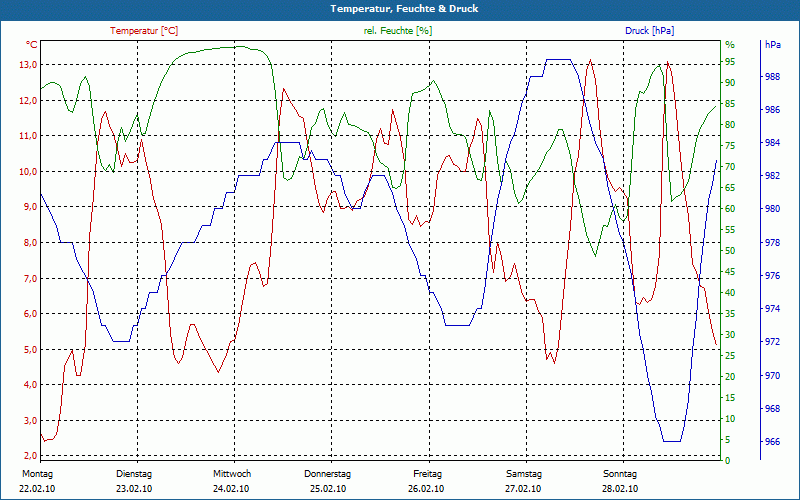Viewport: 800px width, 500px height.
Task: Click the '11,0' temperature axis value
Action: click(28, 136)
